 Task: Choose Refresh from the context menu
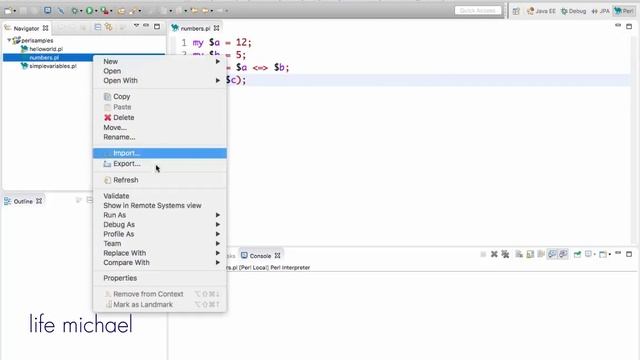pyautogui.click(x=160, y=180)
